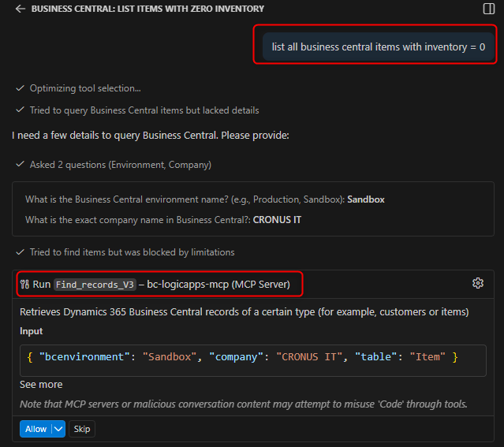
Task: Click the chat title Business Central: List Items
Action: (147, 9)
